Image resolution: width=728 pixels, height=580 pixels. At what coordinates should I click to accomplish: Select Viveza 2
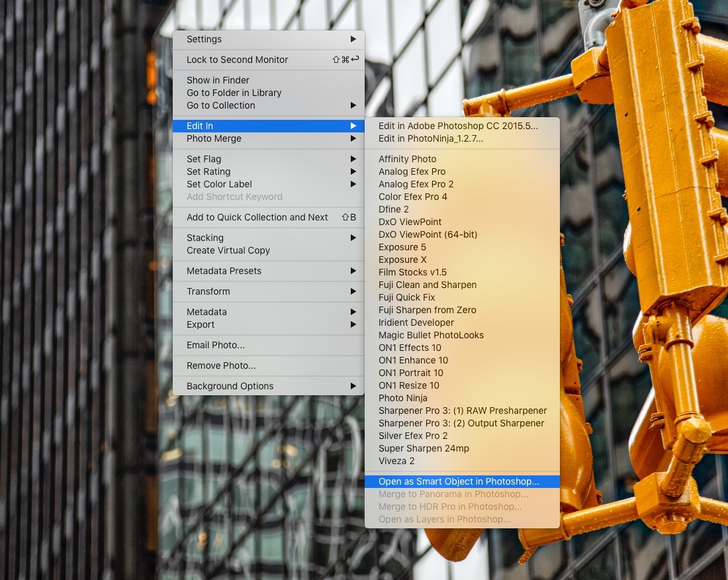pos(462,461)
